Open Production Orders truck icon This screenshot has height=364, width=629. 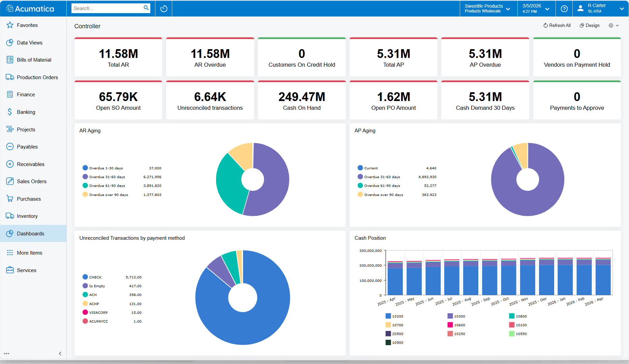pyautogui.click(x=10, y=77)
